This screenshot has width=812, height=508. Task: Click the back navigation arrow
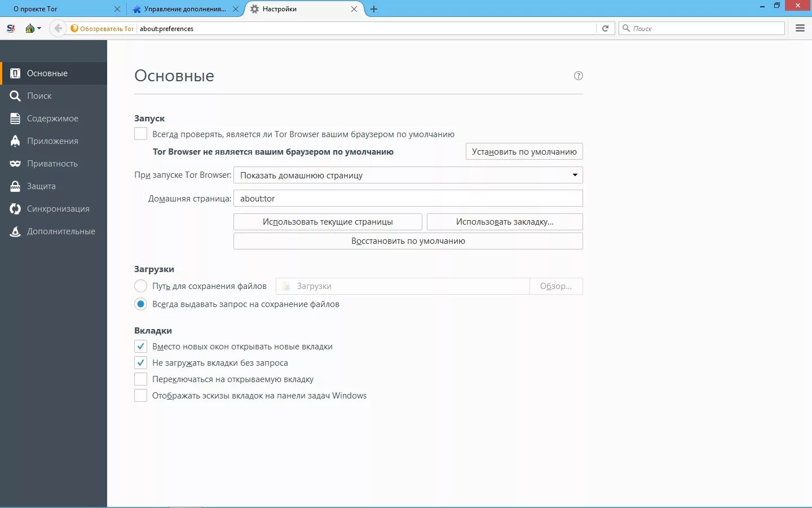pyautogui.click(x=58, y=28)
